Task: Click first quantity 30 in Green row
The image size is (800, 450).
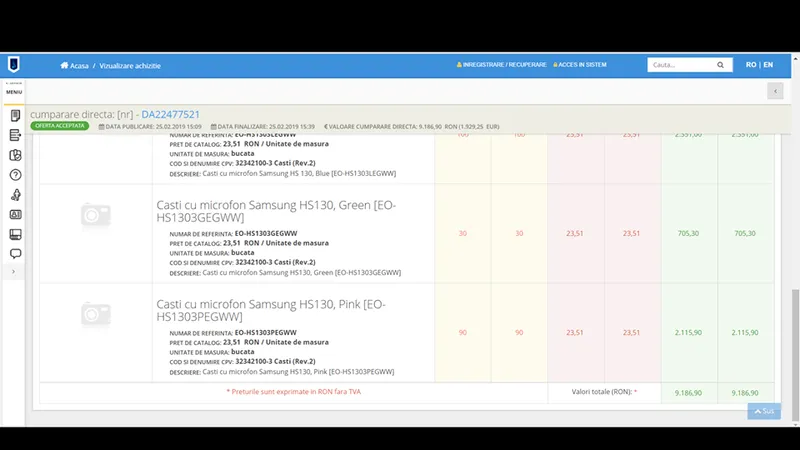Action: coord(462,233)
